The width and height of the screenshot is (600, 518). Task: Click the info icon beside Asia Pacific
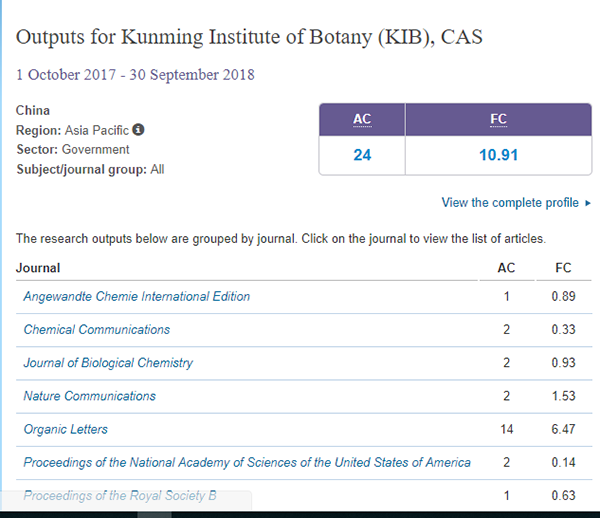pos(138,130)
